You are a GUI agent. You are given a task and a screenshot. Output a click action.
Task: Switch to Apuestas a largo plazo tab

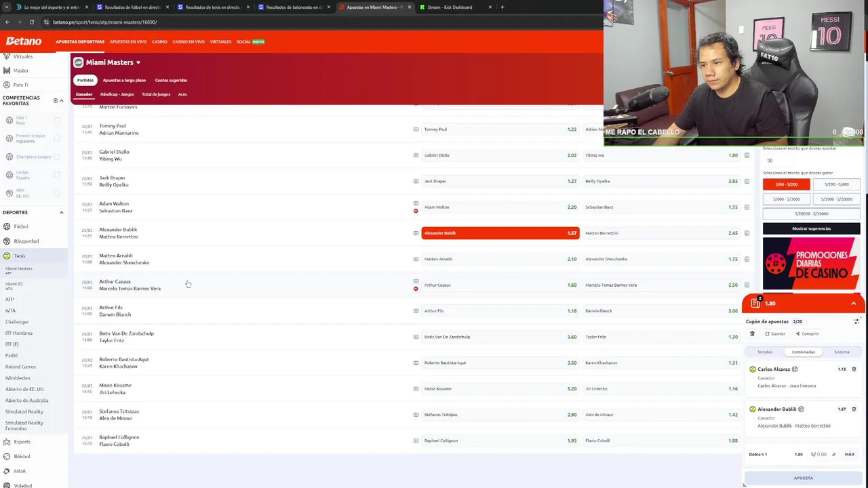pyautogui.click(x=124, y=80)
